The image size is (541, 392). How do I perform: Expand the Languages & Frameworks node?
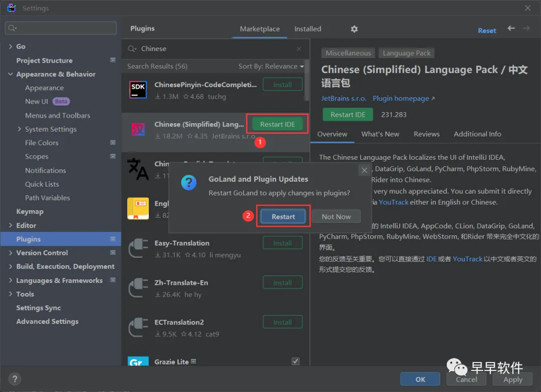pyautogui.click(x=11, y=280)
